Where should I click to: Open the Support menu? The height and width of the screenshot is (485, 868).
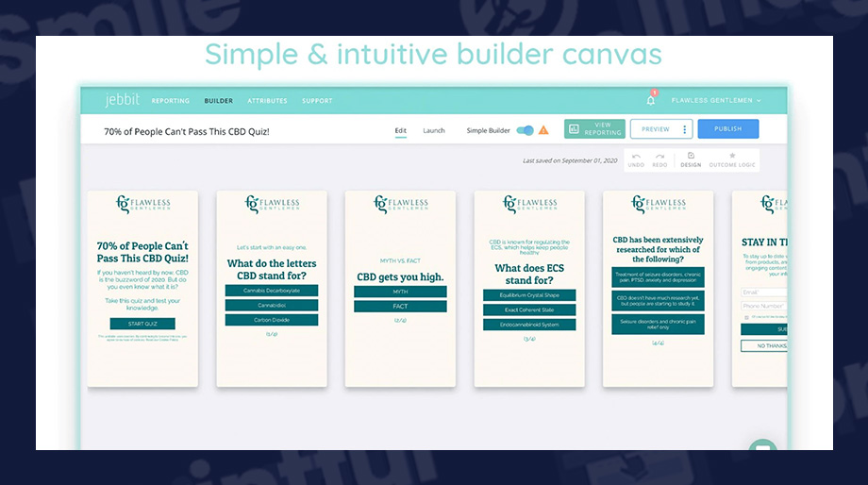click(x=317, y=101)
